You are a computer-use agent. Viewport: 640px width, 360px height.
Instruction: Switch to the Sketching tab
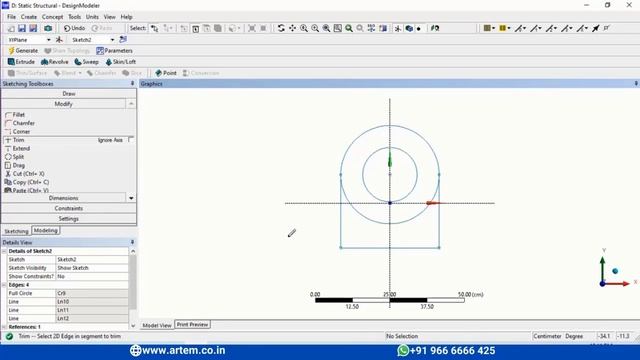pos(16,231)
